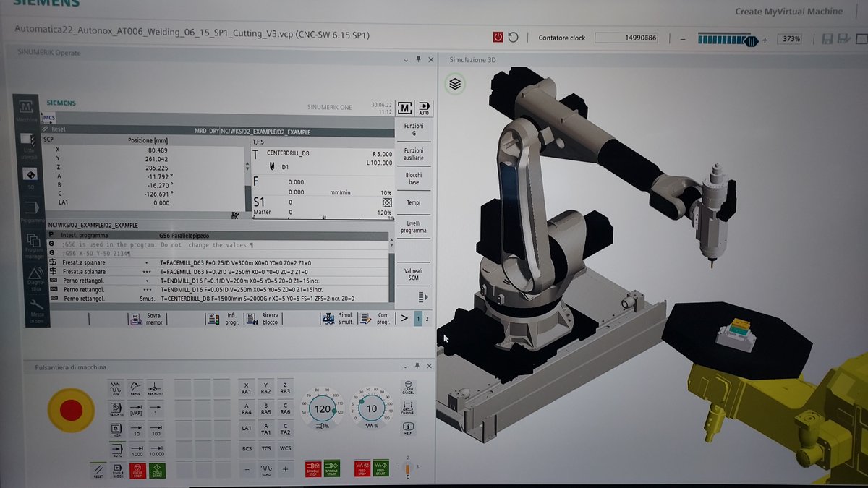Click the save-as disk icon in top toolbar
The width and height of the screenshot is (868, 488).
843,38
